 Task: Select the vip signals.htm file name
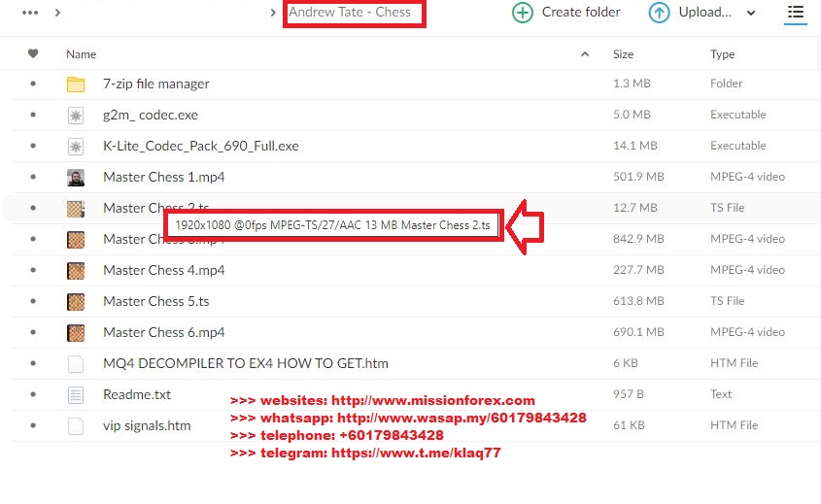point(147,425)
